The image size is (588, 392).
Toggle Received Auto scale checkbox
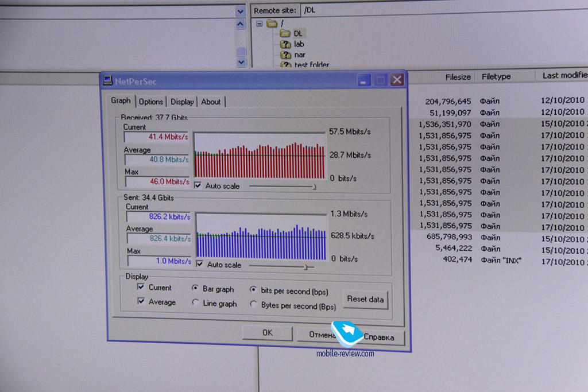click(198, 185)
